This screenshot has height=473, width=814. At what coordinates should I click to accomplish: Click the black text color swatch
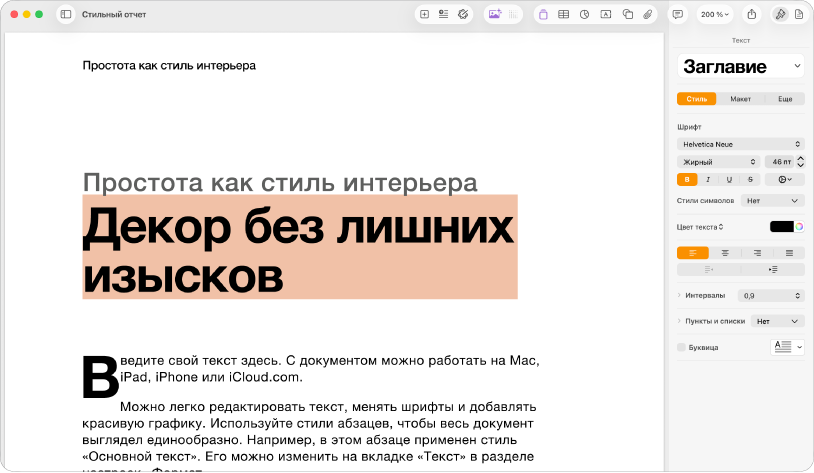(782, 227)
